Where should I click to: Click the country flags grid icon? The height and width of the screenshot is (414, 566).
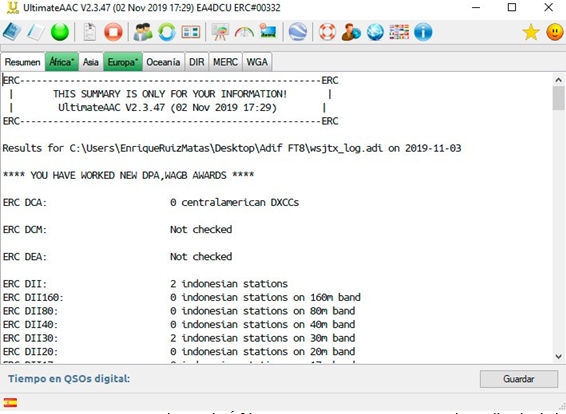tap(399, 32)
